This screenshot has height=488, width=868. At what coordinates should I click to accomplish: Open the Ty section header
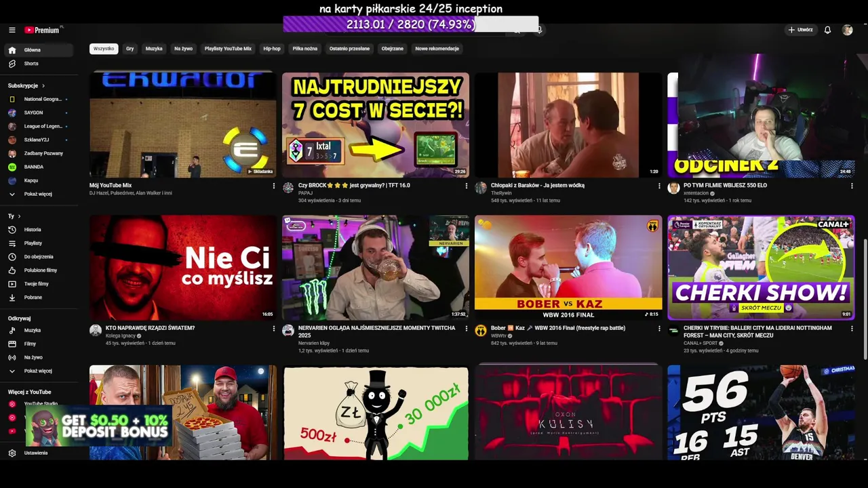(14, 216)
